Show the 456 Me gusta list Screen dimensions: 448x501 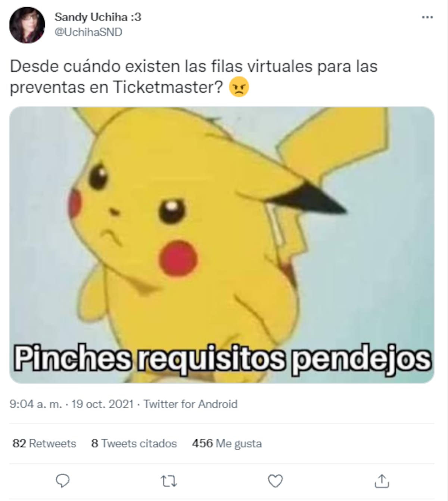click(227, 443)
